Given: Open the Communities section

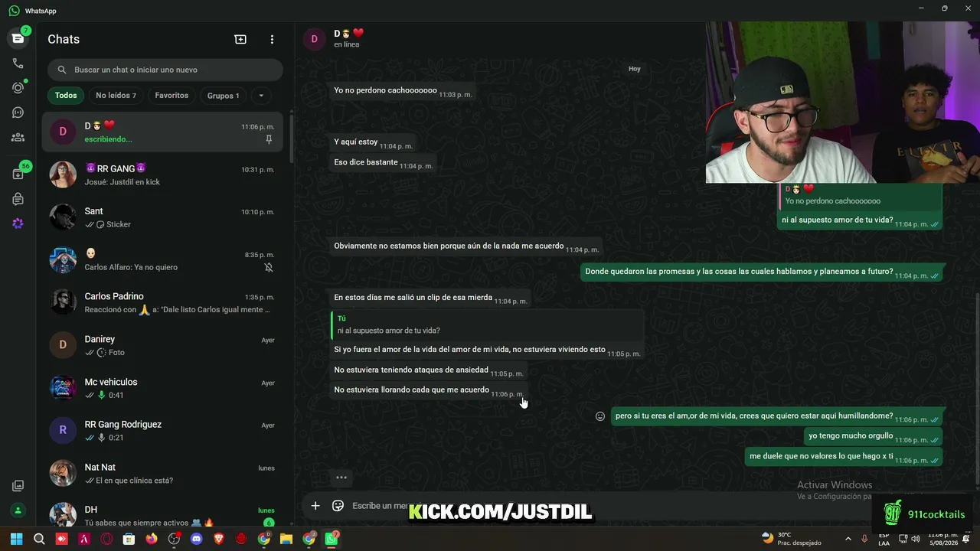Looking at the screenshot, I should [x=18, y=138].
